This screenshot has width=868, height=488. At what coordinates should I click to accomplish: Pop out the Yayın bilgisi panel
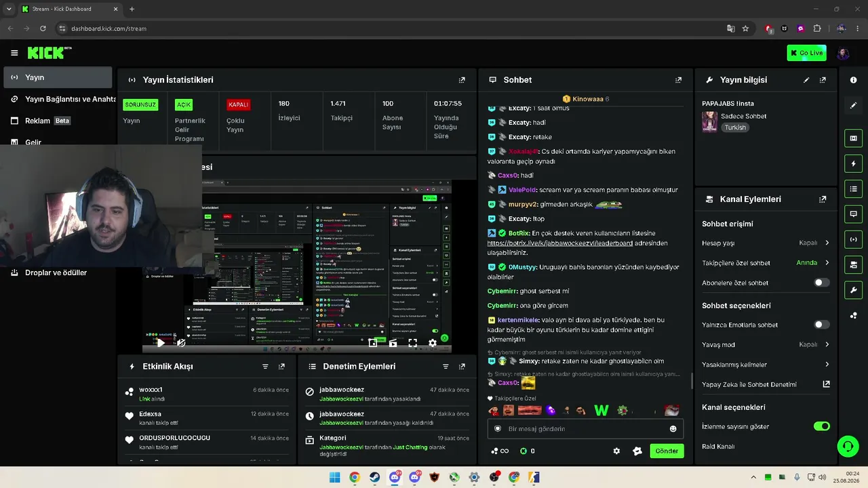[x=823, y=80]
